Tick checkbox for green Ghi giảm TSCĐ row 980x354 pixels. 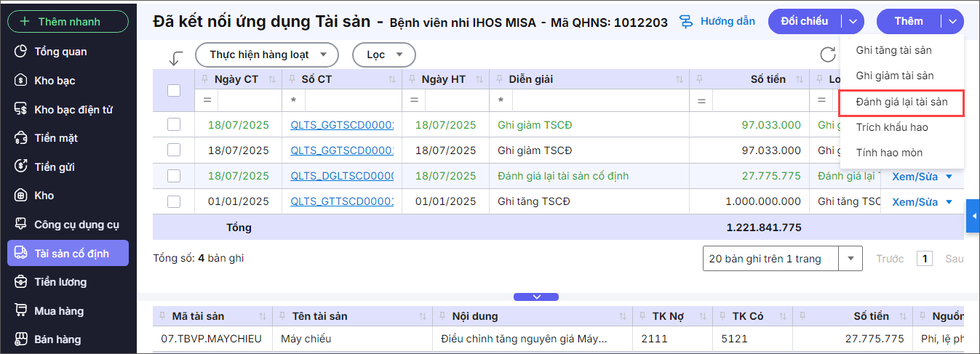coord(174,125)
